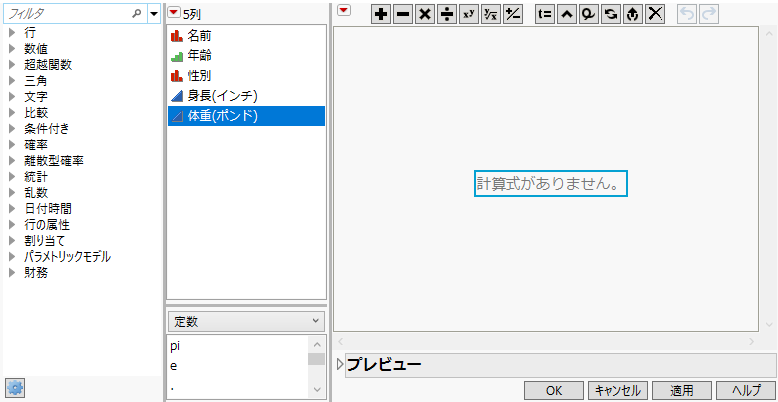Click the magnifier icon in filter box

click(x=137, y=14)
